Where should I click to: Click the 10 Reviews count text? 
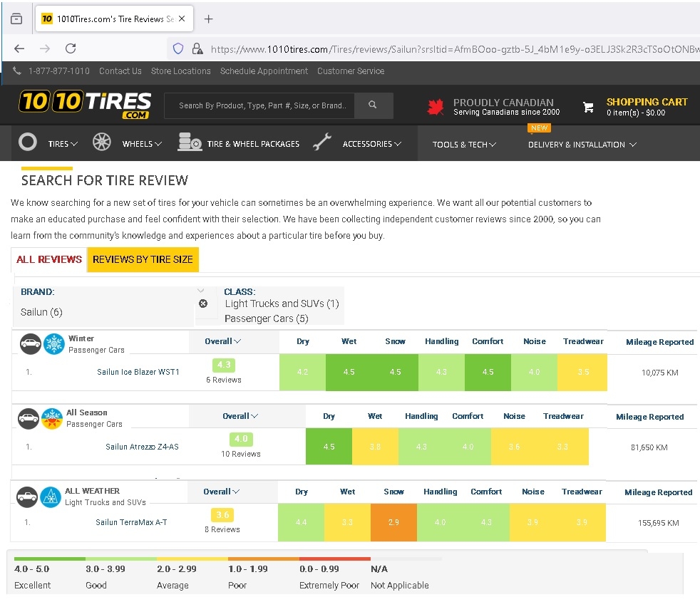241,454
